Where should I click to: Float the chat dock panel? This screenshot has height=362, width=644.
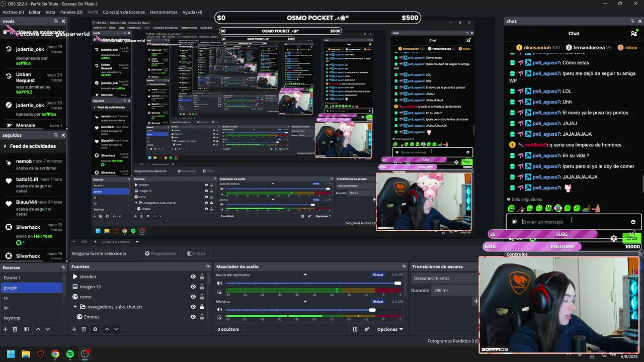point(632,21)
